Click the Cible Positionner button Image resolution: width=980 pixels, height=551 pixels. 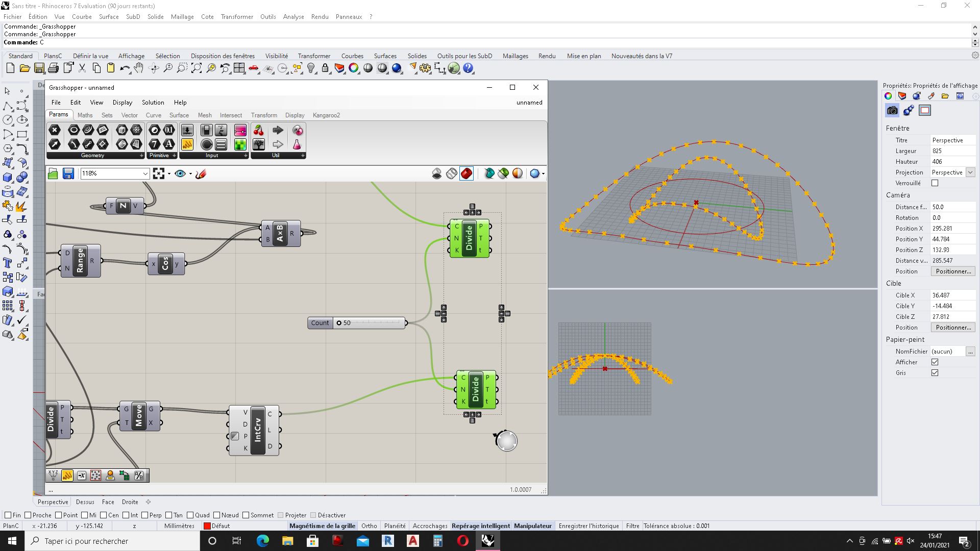point(953,328)
